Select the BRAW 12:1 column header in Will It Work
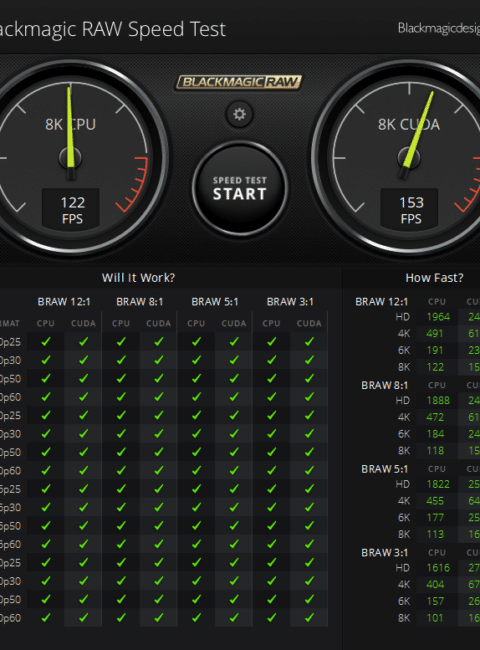 tap(64, 302)
